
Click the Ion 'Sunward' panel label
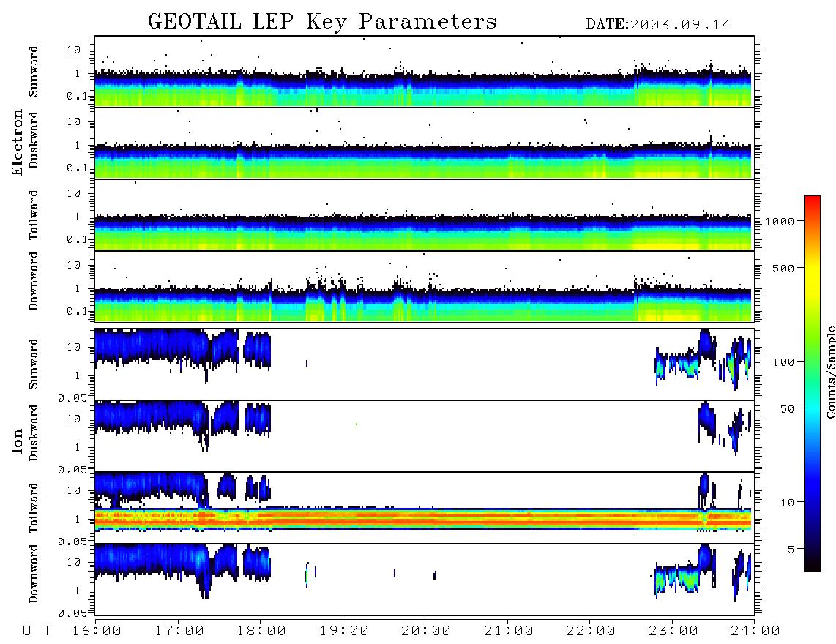pyautogui.click(x=34, y=364)
